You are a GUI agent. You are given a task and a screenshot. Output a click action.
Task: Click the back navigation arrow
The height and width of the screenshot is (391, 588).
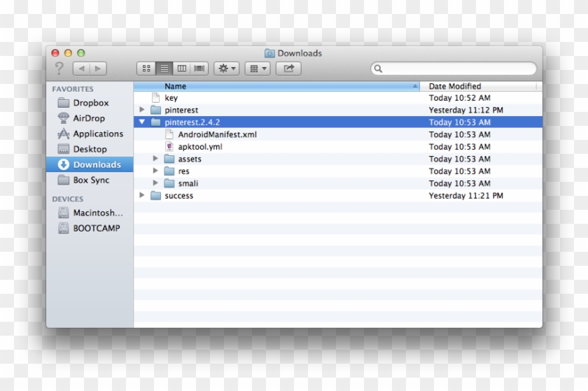81,69
